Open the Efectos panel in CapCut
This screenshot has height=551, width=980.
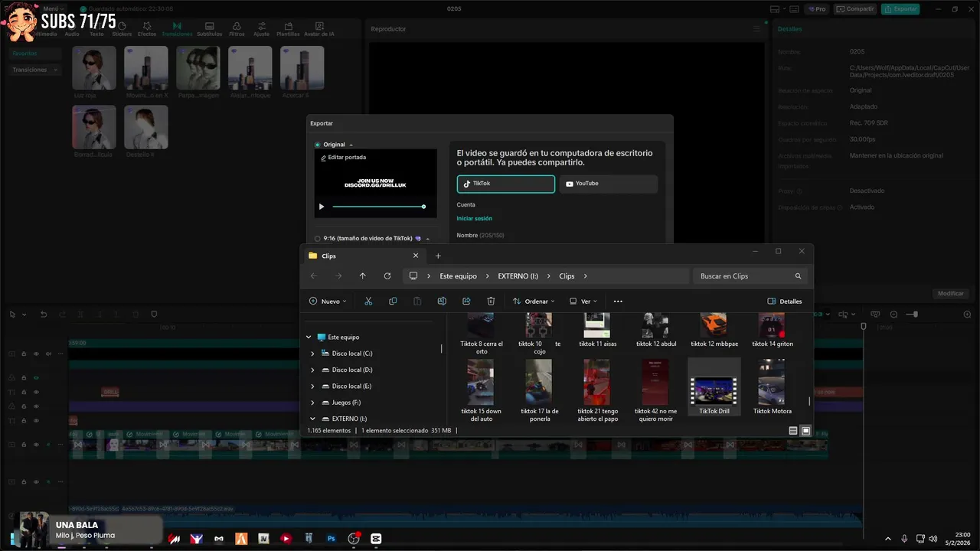(147, 30)
